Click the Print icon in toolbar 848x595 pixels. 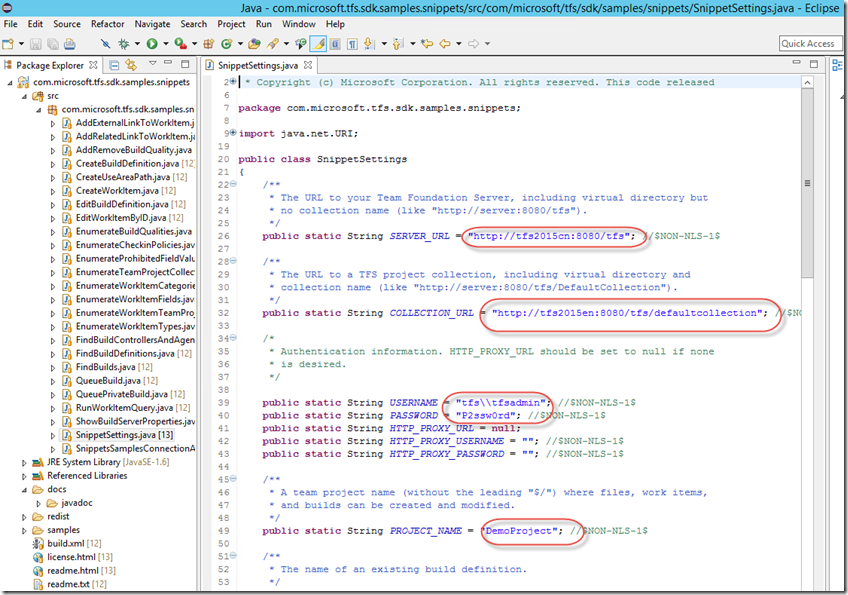[70, 44]
